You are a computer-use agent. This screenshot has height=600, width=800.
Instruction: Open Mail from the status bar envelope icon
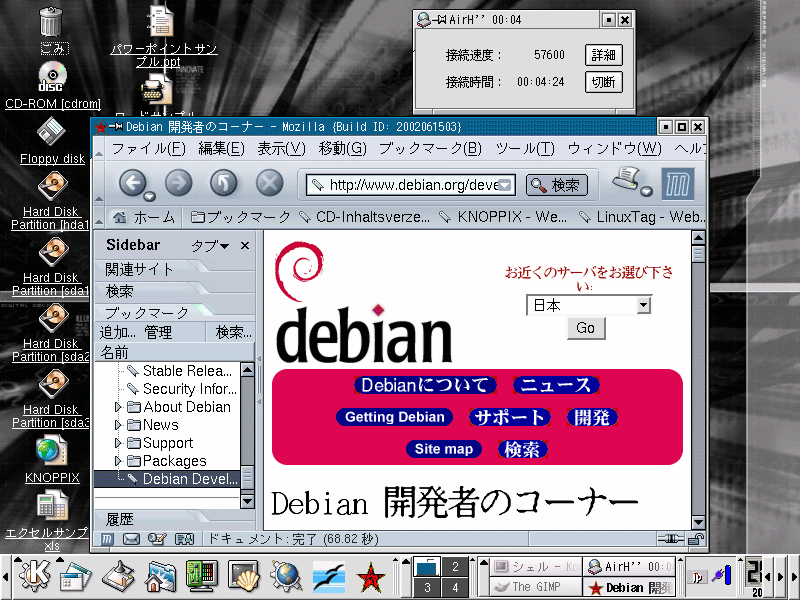131,539
